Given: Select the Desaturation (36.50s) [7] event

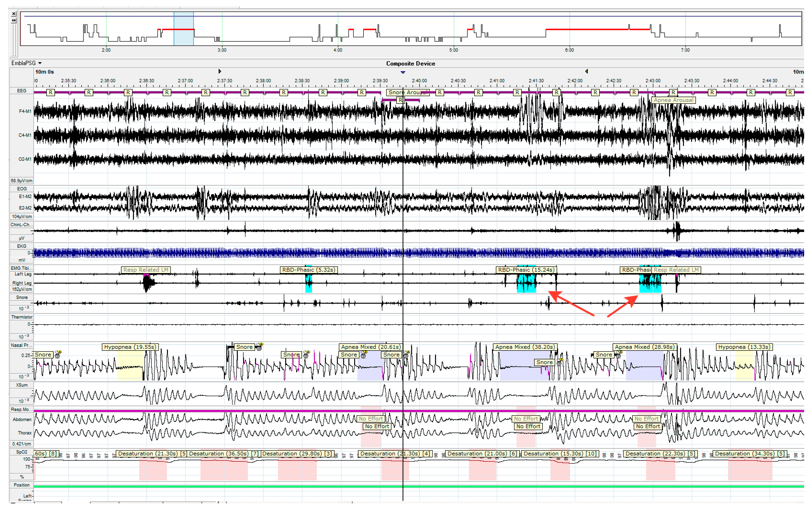Looking at the screenshot, I should (223, 453).
